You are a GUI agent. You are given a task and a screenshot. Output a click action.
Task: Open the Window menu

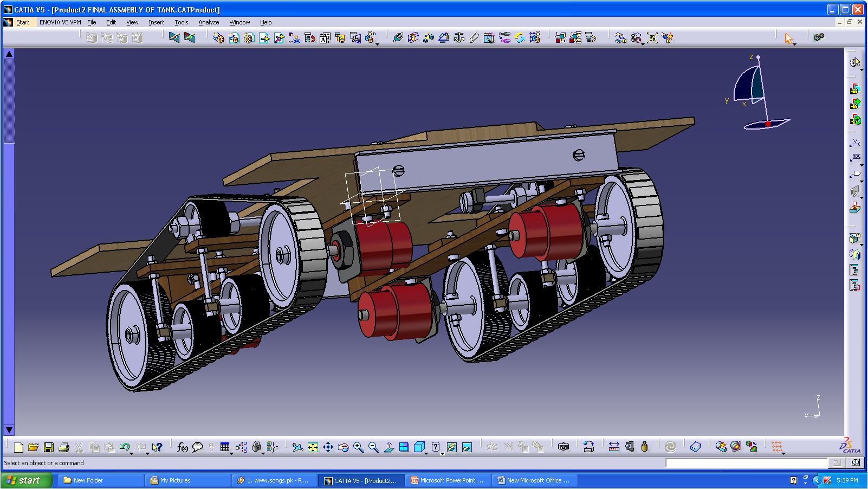(x=239, y=22)
